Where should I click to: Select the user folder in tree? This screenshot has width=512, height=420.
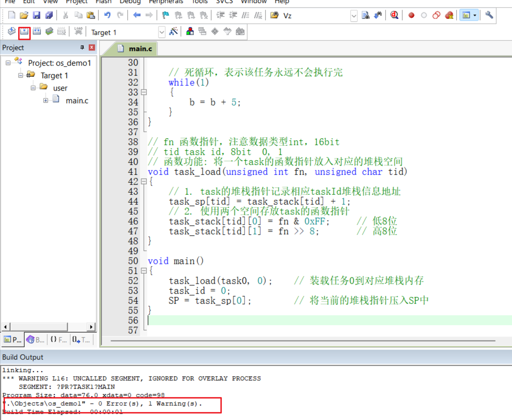click(x=60, y=88)
